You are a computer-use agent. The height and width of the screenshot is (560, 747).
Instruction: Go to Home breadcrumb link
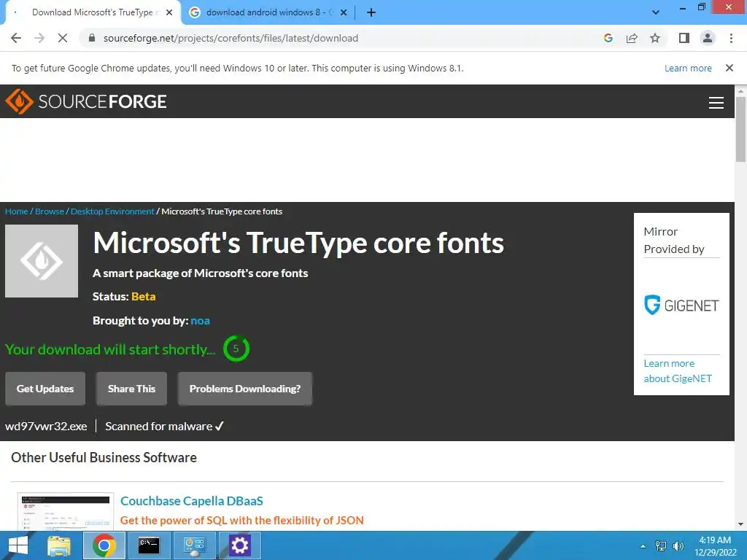[x=17, y=211]
